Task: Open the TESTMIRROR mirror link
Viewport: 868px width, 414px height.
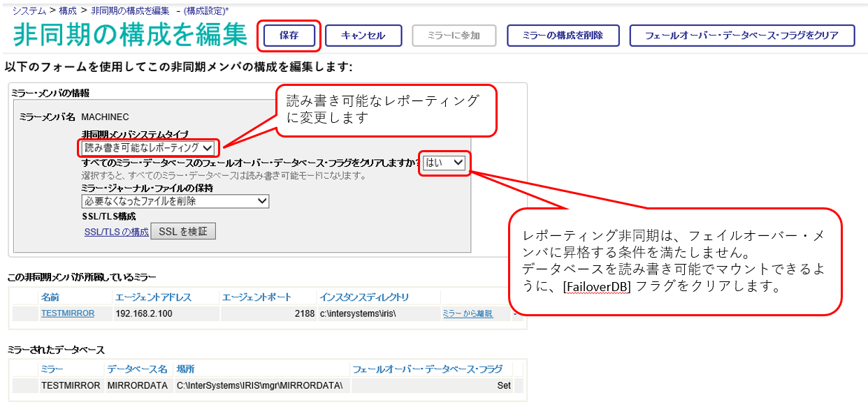Action: 67,313
